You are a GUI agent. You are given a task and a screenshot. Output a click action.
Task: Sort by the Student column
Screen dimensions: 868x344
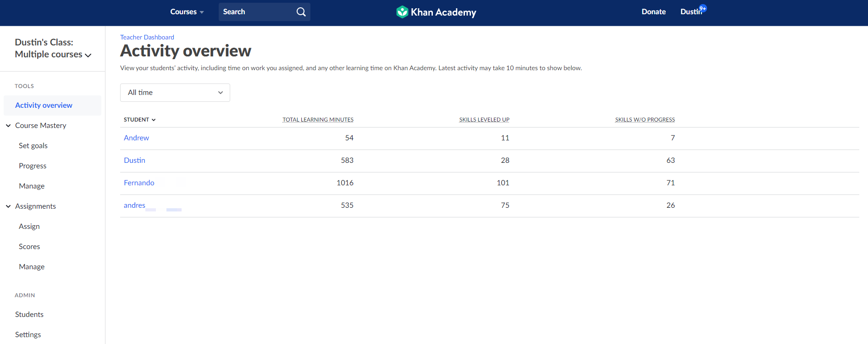coord(139,120)
